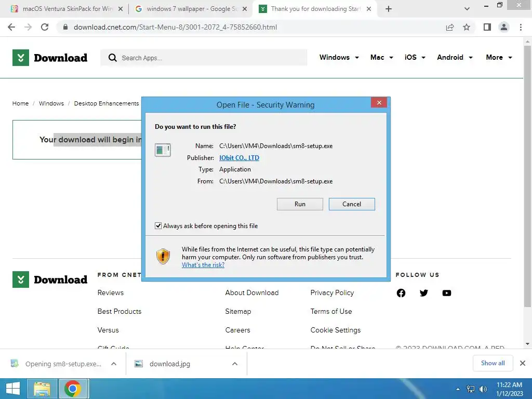
Task: Close the windows 7 wallpaper tab
Action: [x=245, y=9]
